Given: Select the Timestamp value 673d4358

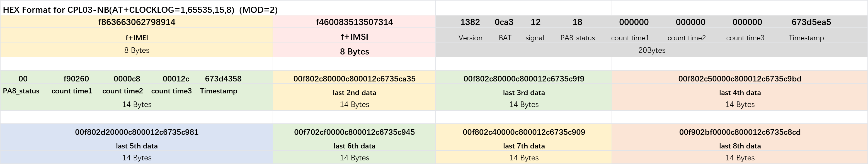Looking at the screenshot, I should 223,79.
